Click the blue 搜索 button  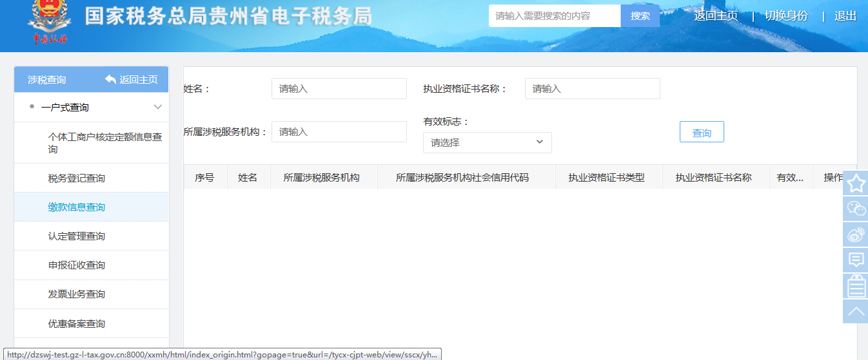point(640,16)
